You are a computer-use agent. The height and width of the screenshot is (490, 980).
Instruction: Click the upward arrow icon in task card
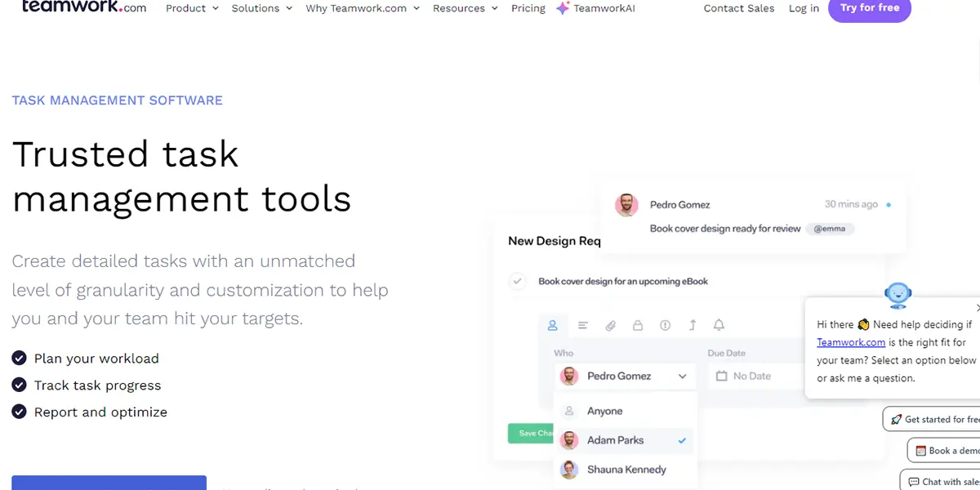693,325
